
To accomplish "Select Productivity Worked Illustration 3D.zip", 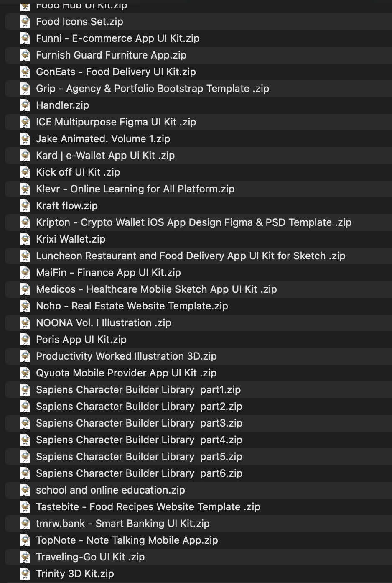I will 126,356.
